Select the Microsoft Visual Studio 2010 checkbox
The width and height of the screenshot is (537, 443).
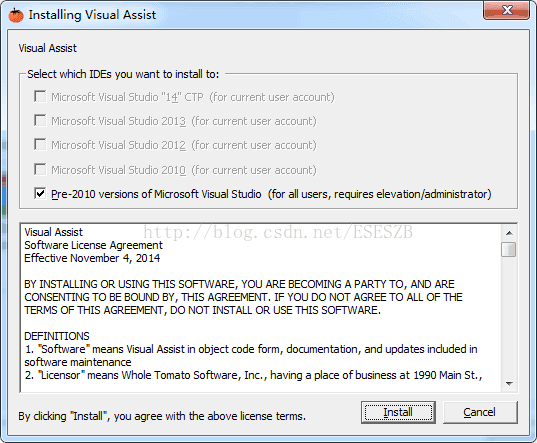(40, 169)
